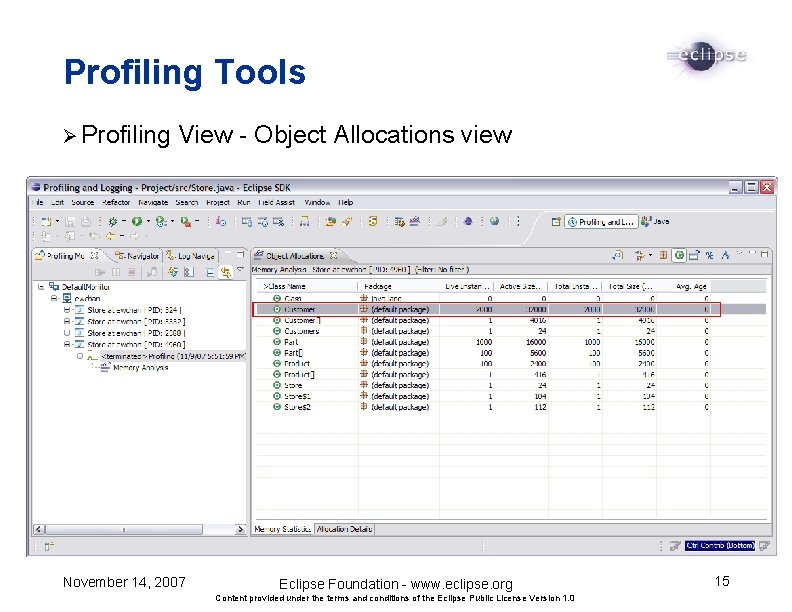
Task: Click the right scroll arrow in Profiling Monitor
Action: pyautogui.click(x=240, y=529)
